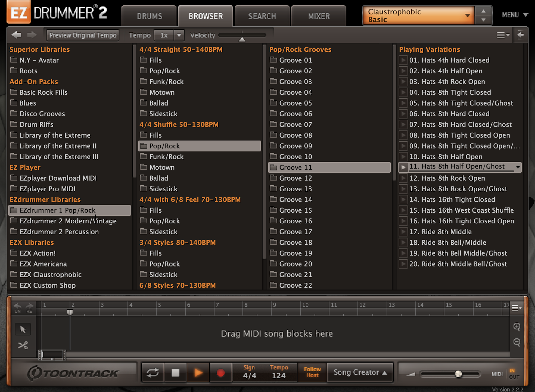Viewport: 535px width, 392px height.
Task: Toggle Preview Original Tempo
Action: pyautogui.click(x=83, y=35)
